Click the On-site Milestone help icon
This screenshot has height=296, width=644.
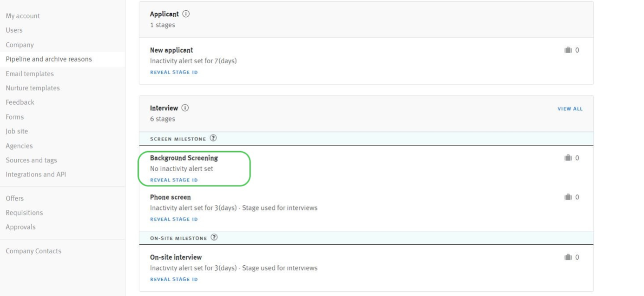[214, 238]
